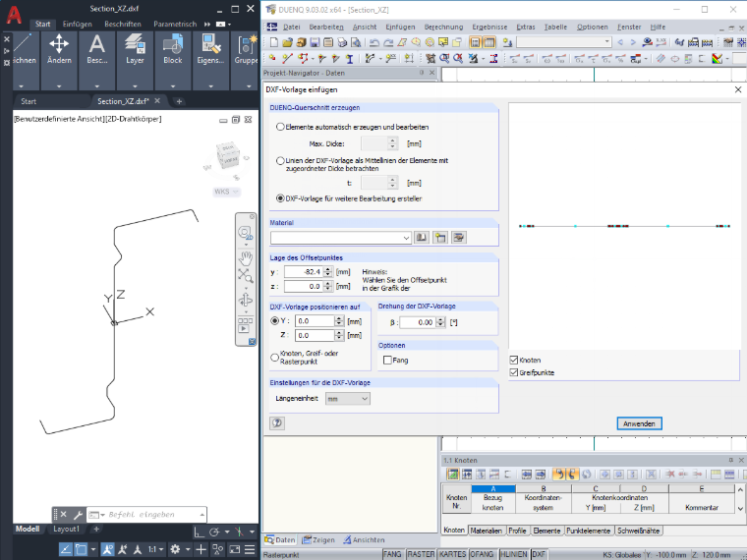747x560 pixels.
Task: Open the Datei menu in DUENQ
Action: pos(292,28)
